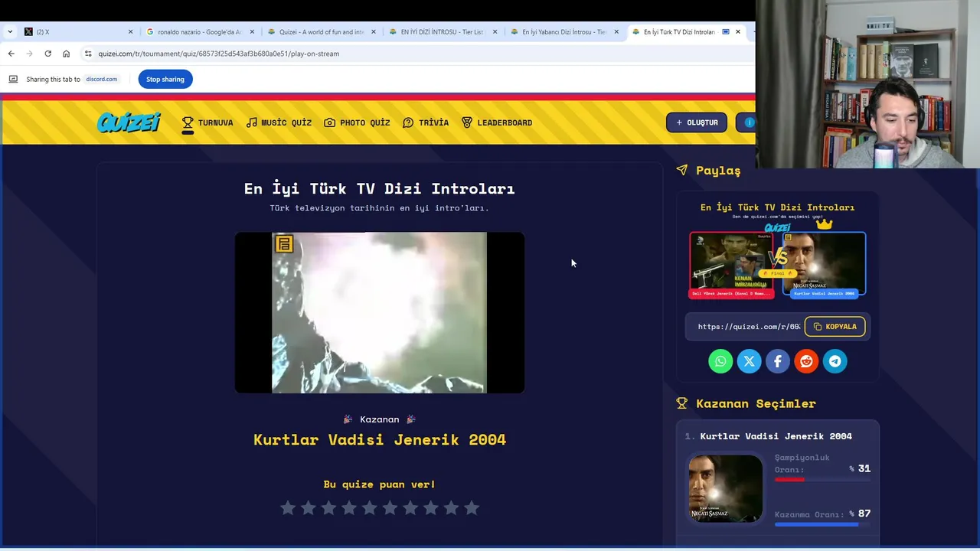The height and width of the screenshot is (551, 980).
Task: Close the active Türk Dizi Introları tab
Action: (738, 32)
